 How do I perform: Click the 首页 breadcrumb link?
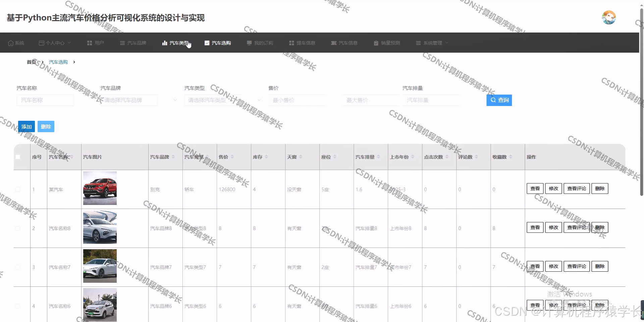32,62
